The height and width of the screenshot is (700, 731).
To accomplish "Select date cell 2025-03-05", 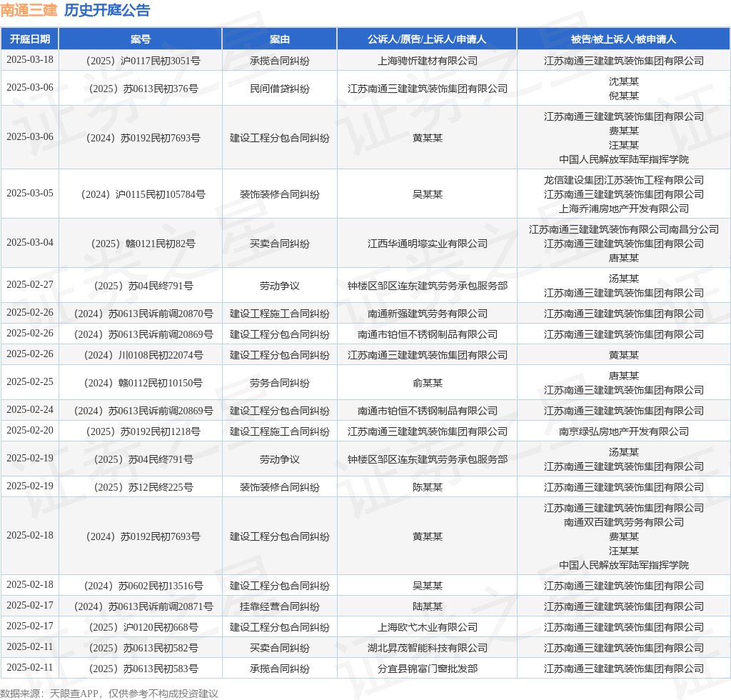I will click(x=30, y=193).
